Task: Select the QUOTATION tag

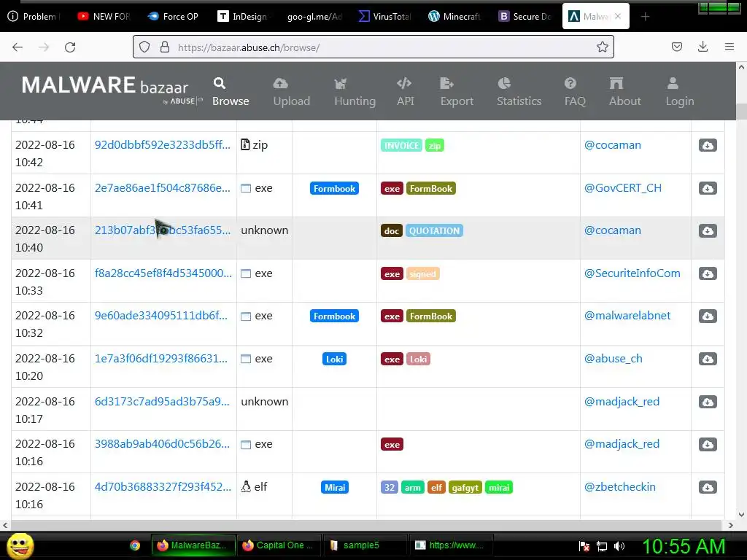Action: point(434,231)
